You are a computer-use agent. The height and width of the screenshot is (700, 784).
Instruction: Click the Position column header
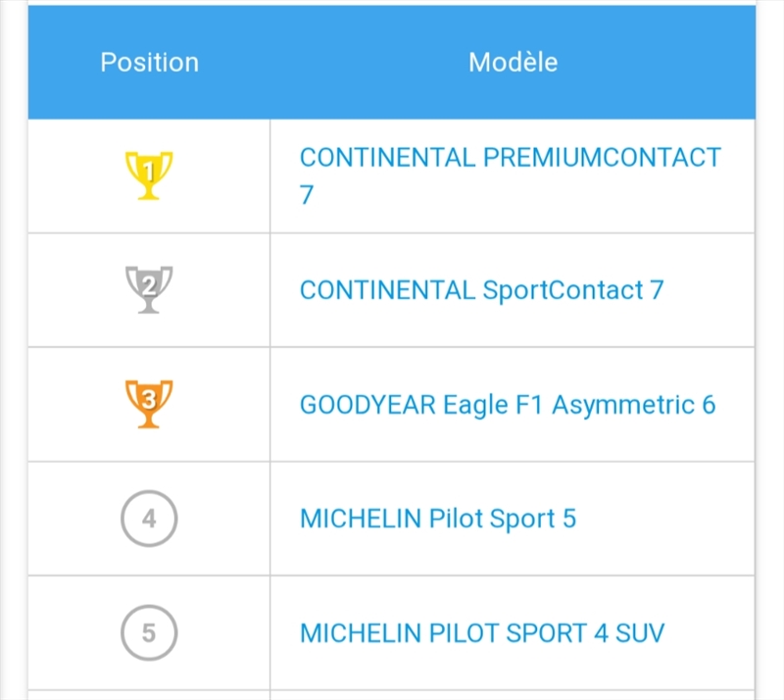[149, 62]
